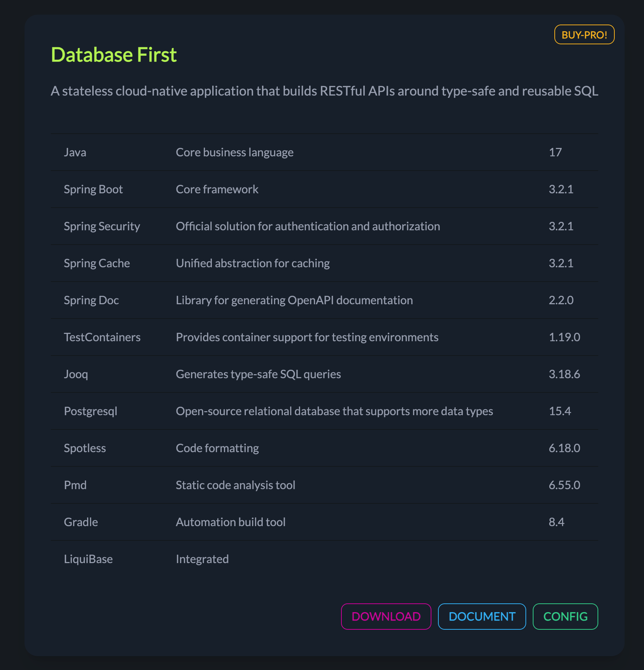Select 'Static code analysis tool' text
Screen dimensions: 644x670
tap(235, 485)
